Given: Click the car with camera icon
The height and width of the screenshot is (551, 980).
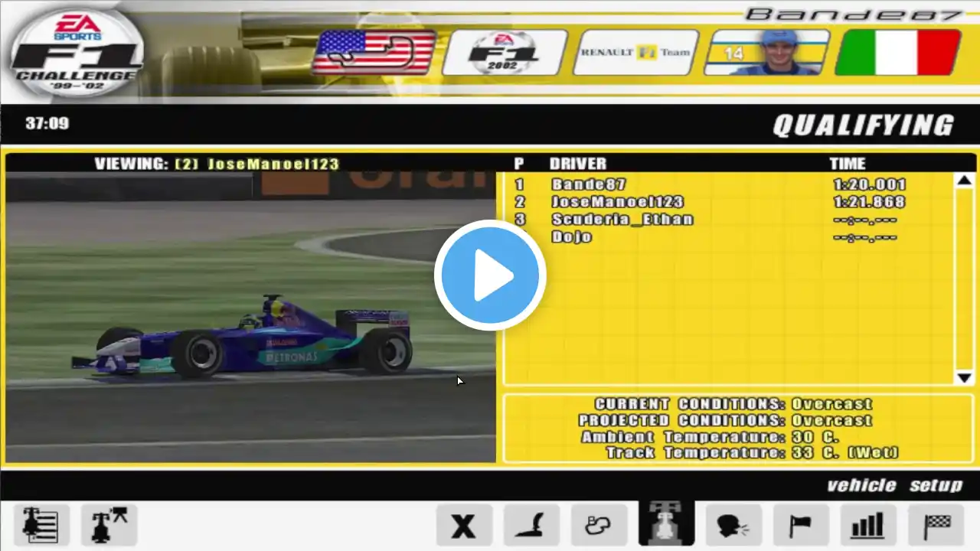Looking at the screenshot, I should pos(109,525).
